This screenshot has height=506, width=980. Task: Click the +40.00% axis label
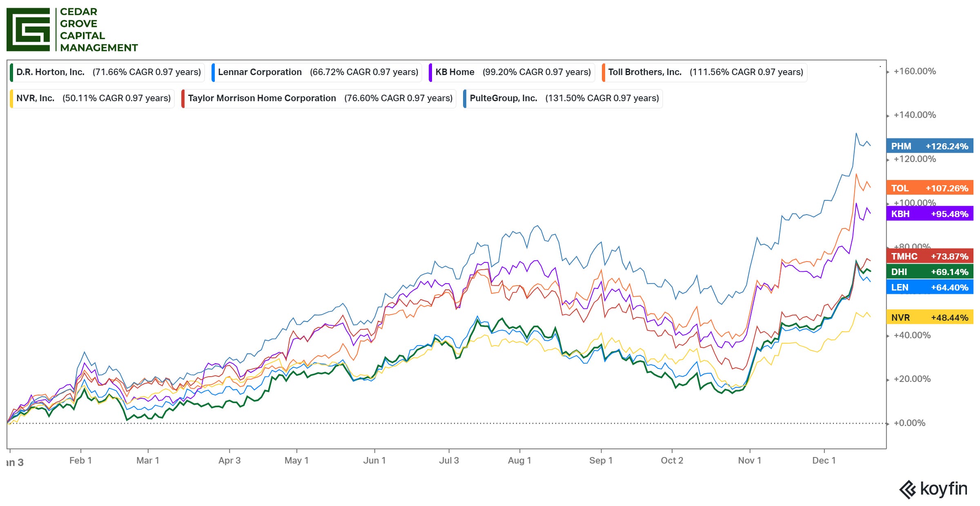click(x=912, y=335)
